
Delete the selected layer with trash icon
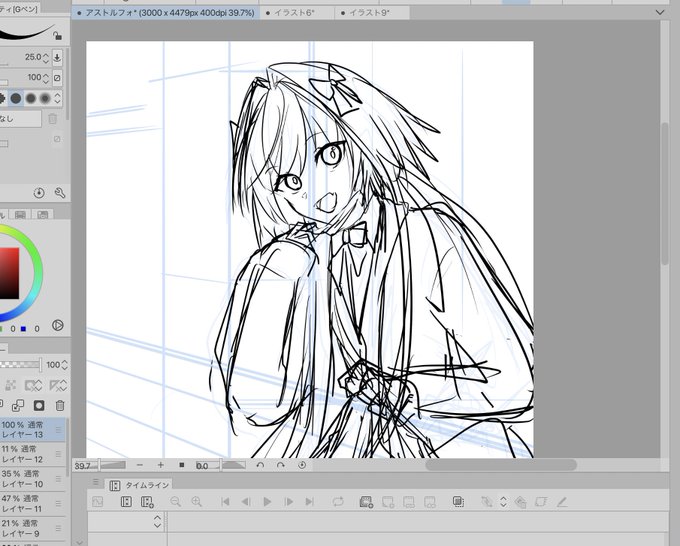[60, 405]
